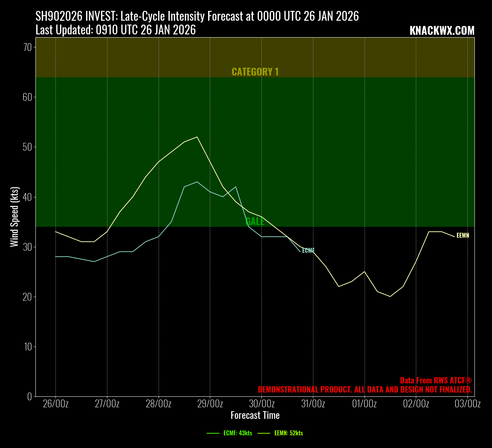Click the CATEGORY 1 band label
492x448 pixels.
(255, 72)
